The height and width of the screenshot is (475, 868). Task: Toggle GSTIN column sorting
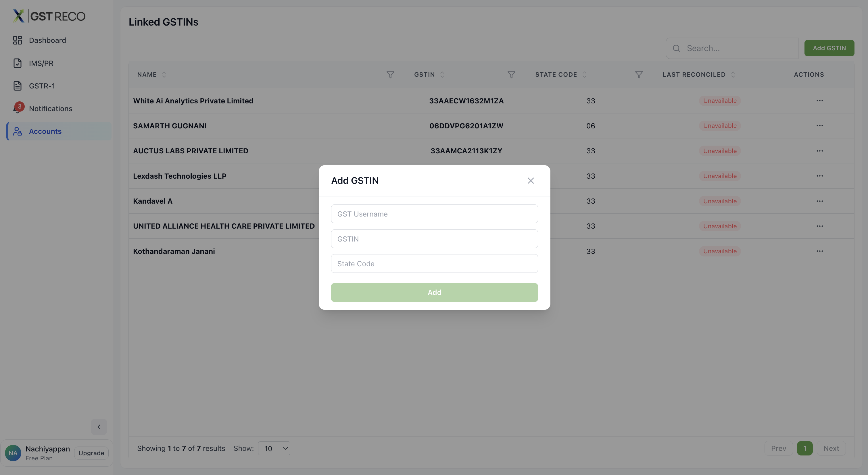click(x=443, y=74)
